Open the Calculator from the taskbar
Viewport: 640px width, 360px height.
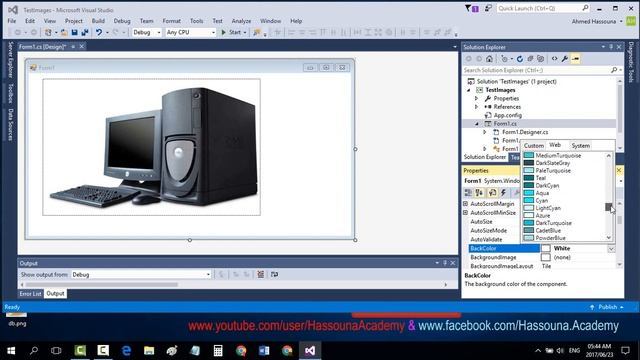218,351
